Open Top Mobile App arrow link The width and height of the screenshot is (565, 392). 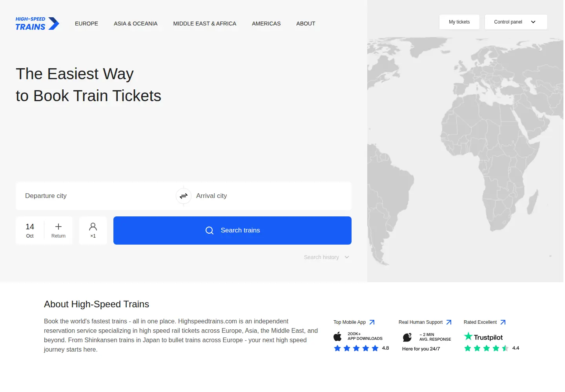tap(372, 322)
